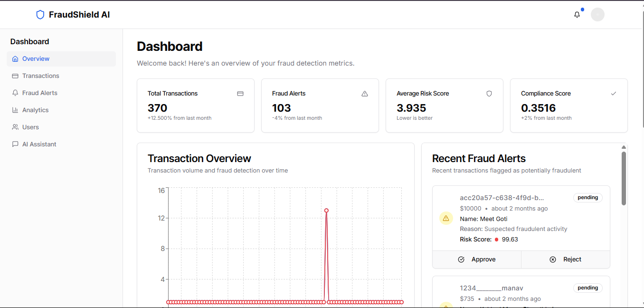Viewport: 644px width, 308px height.
Task: Click the Transactions card icon in sidebar
Action: point(15,76)
